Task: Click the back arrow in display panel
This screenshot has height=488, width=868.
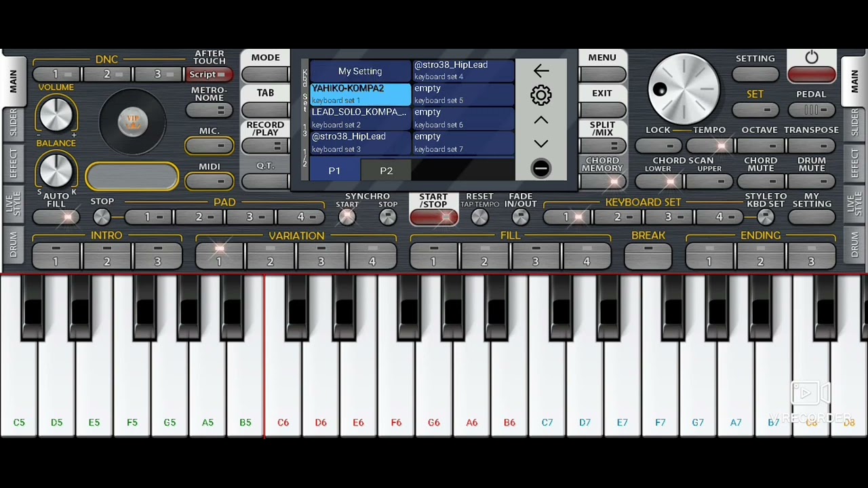Action: click(x=540, y=71)
